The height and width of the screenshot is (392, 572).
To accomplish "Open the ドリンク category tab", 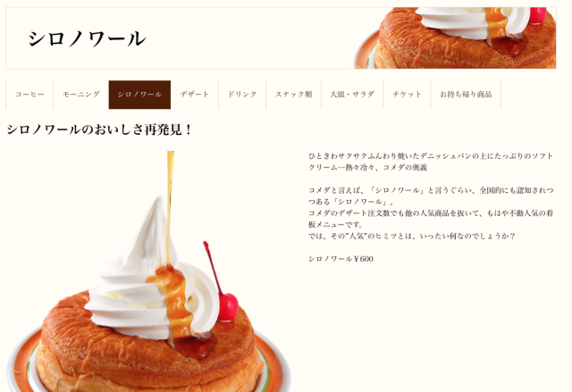I will tap(242, 95).
